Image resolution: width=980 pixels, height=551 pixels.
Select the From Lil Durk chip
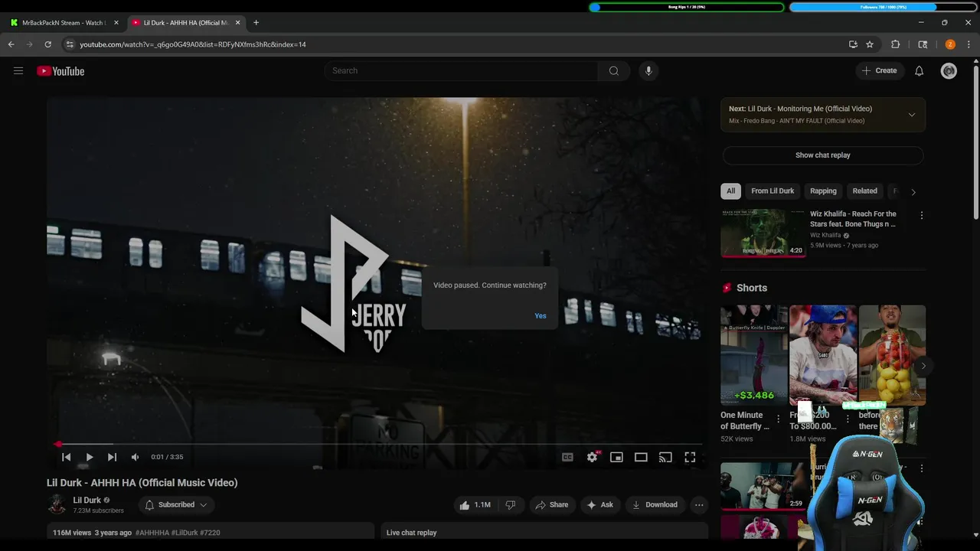tap(773, 191)
